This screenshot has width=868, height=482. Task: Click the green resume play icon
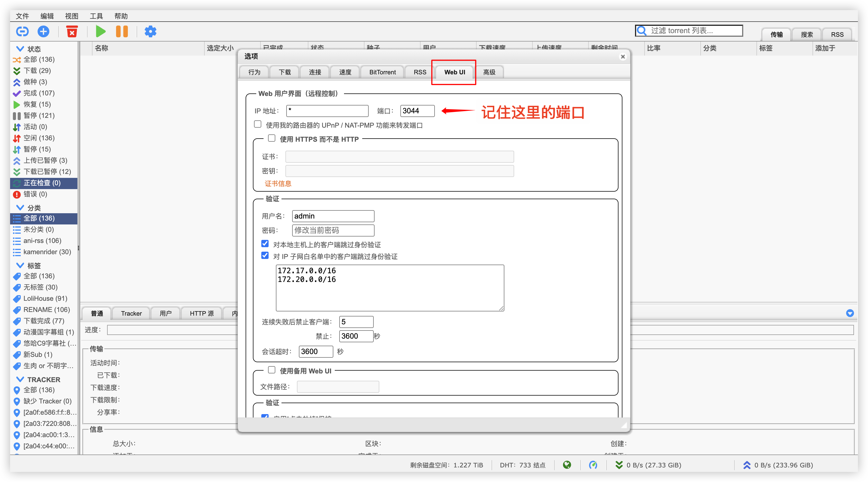pos(100,31)
